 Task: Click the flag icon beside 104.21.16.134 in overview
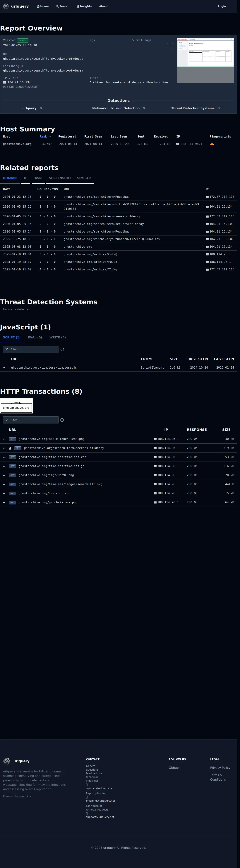[5, 82]
